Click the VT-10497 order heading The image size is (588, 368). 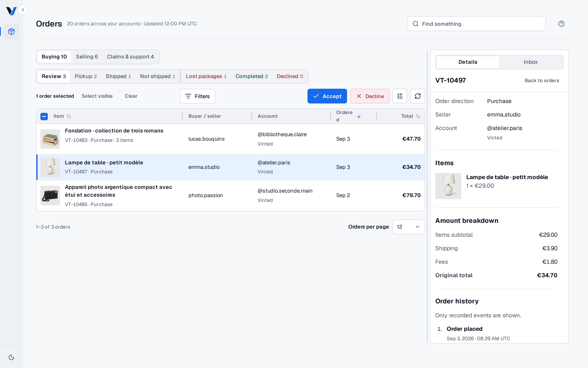pos(451,80)
